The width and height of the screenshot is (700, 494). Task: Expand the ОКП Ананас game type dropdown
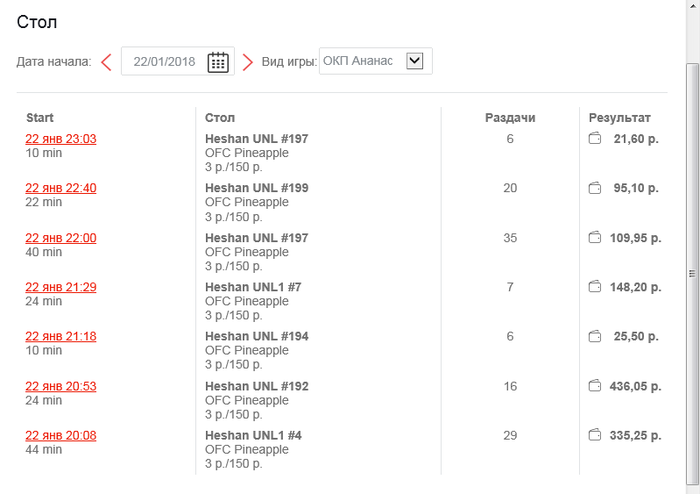tap(415, 61)
